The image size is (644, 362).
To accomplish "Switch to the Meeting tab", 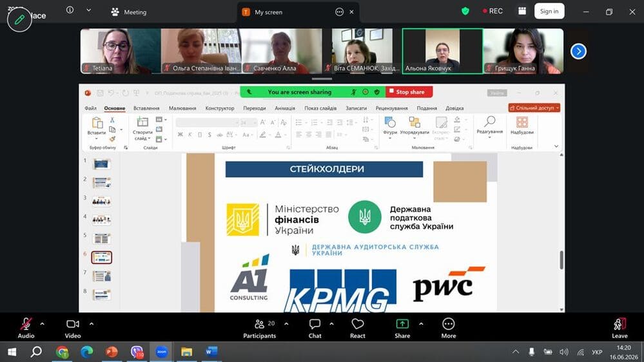I will click(x=129, y=12).
